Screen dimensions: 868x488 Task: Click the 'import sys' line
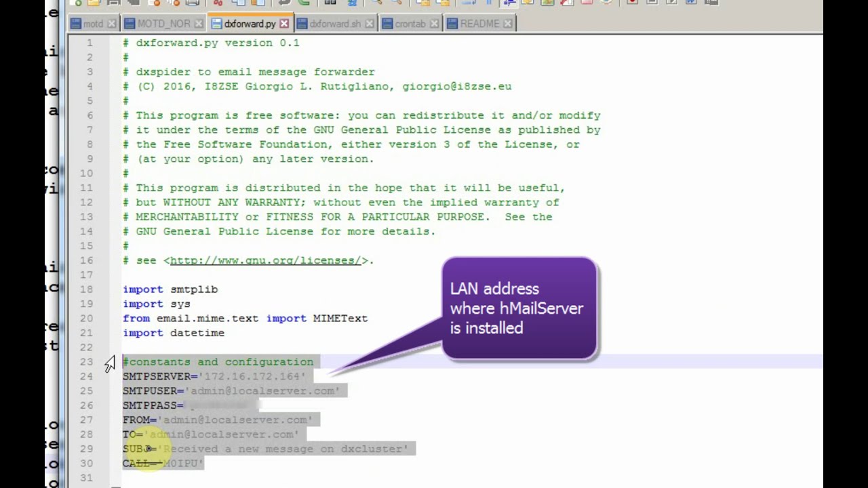(x=157, y=304)
